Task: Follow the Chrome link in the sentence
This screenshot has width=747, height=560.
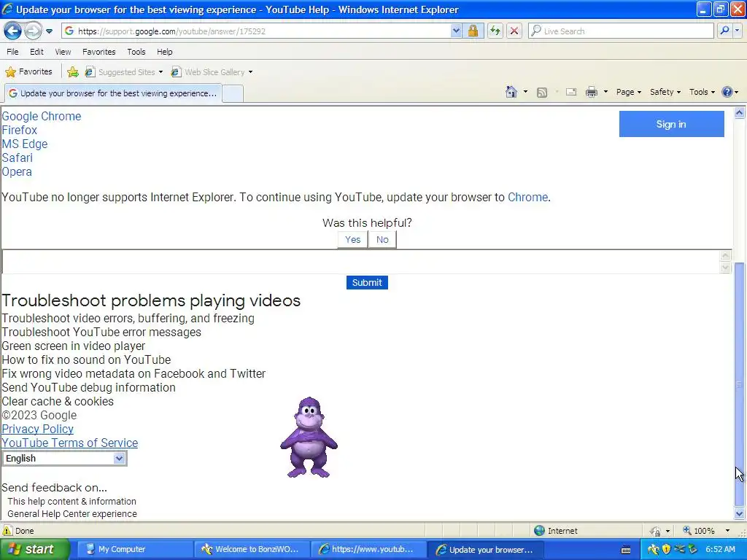Action: [x=527, y=197]
